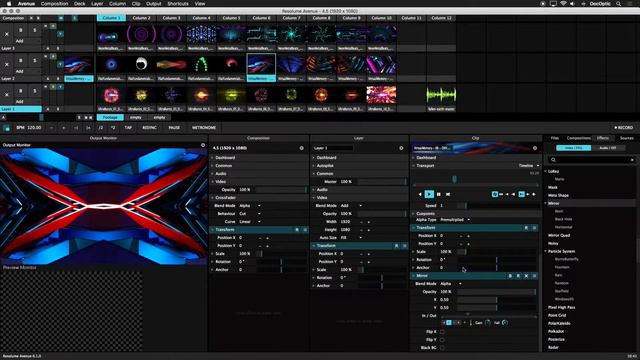Viewport: 640px width, 360px height.
Task: Click the Wi-Fi icon in menu bar
Action: tap(563, 4)
